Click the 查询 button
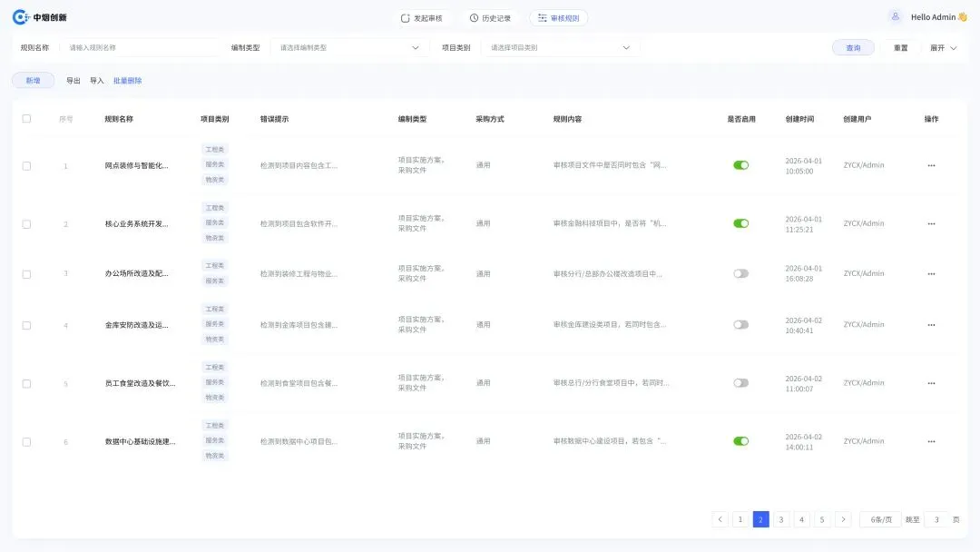Screen dimensions: 980x552 (x=853, y=47)
